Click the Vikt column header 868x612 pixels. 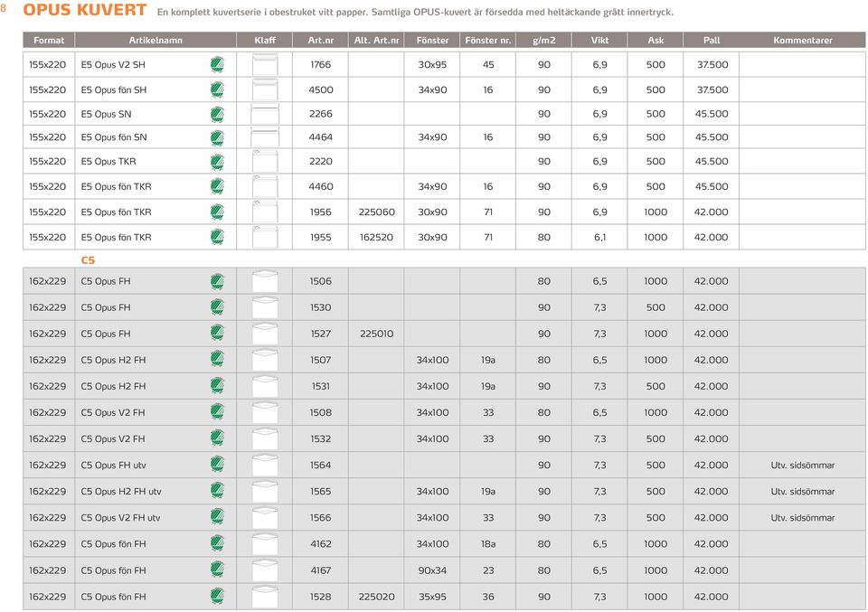click(x=599, y=40)
